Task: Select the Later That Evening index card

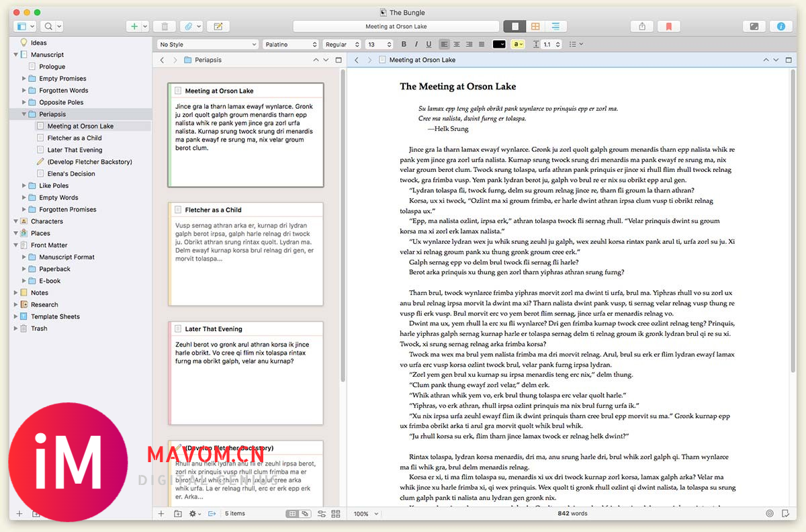Action: click(246, 373)
